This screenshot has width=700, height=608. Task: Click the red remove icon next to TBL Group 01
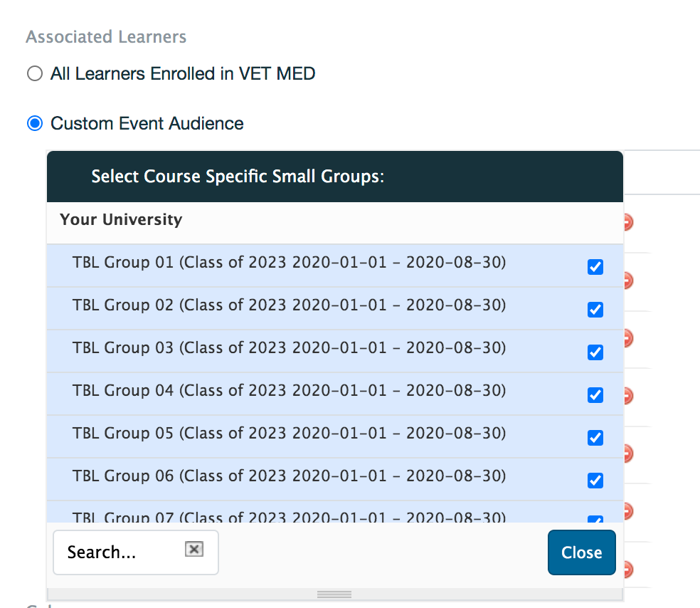click(x=627, y=281)
